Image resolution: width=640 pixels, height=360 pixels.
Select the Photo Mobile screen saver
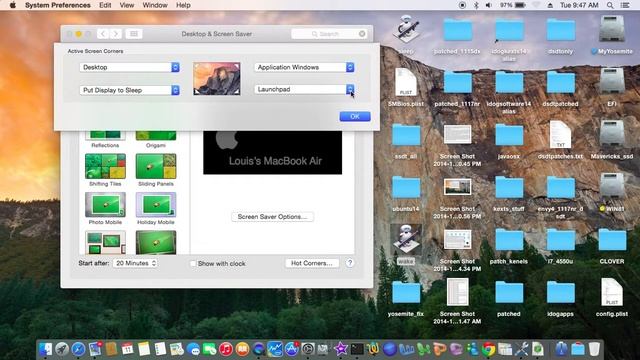click(105, 208)
